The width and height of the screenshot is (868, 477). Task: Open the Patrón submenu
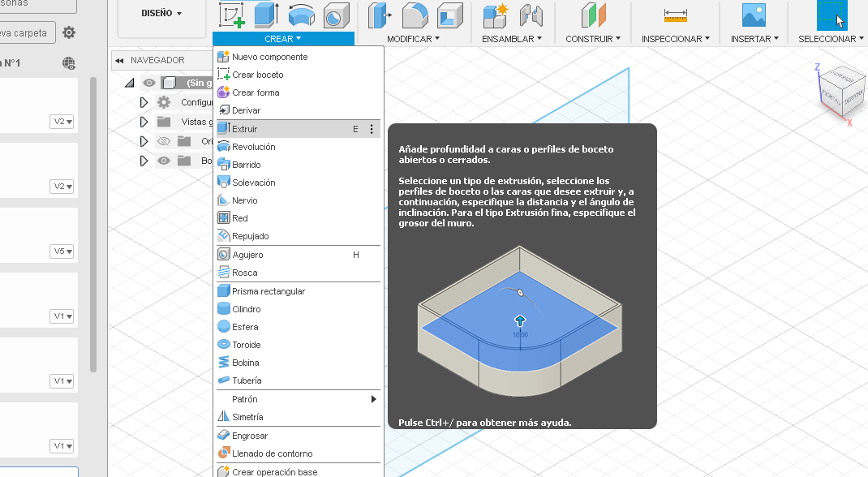tap(298, 399)
